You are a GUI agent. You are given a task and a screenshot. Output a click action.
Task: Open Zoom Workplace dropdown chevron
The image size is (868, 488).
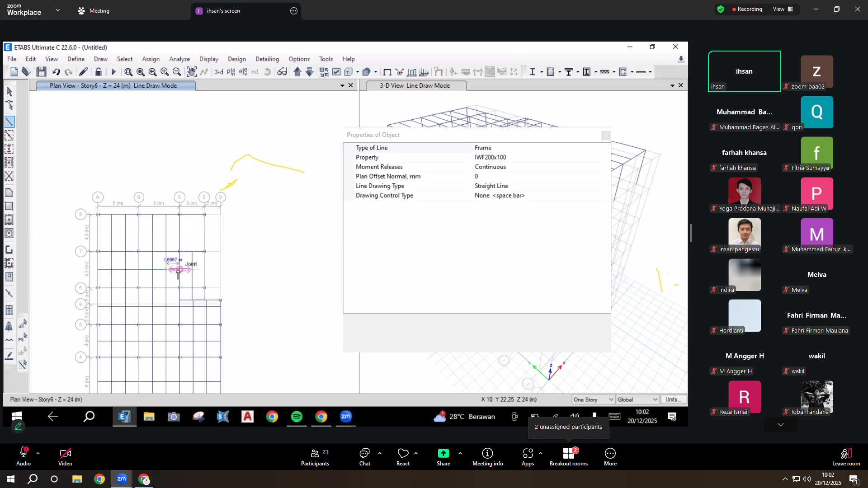tap(57, 10)
